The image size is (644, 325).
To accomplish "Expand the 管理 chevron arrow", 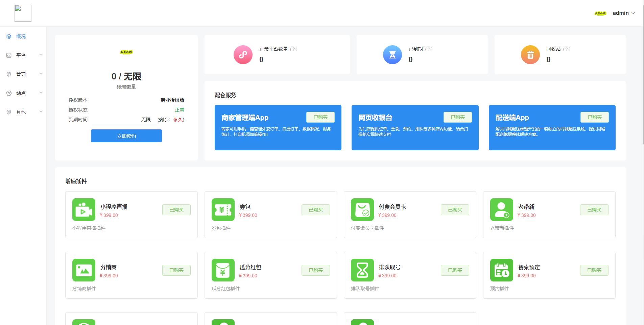I will (41, 74).
